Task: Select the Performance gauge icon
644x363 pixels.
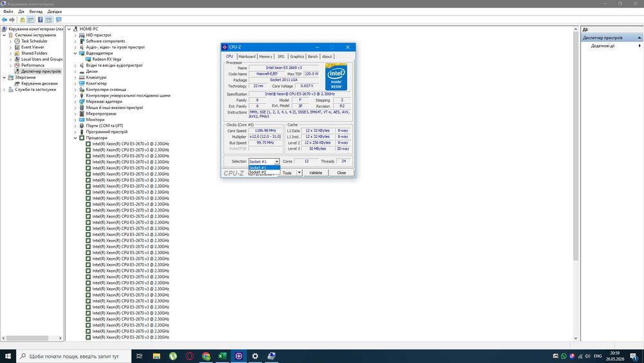Action: tap(17, 65)
